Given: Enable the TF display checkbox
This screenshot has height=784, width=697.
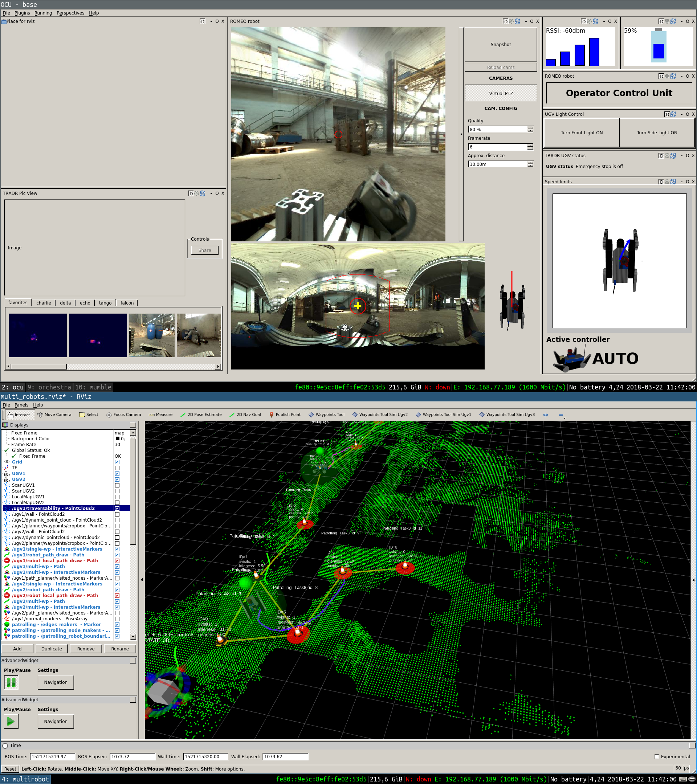Looking at the screenshot, I should pyautogui.click(x=117, y=467).
